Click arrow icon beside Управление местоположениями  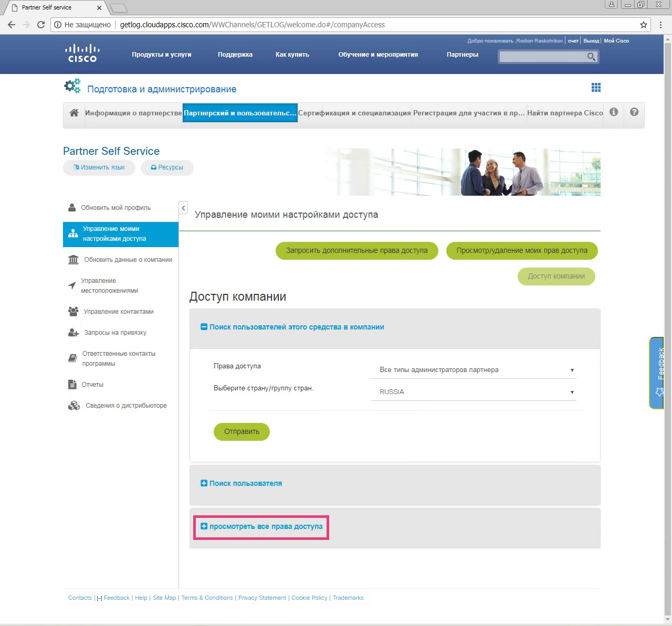point(72,285)
